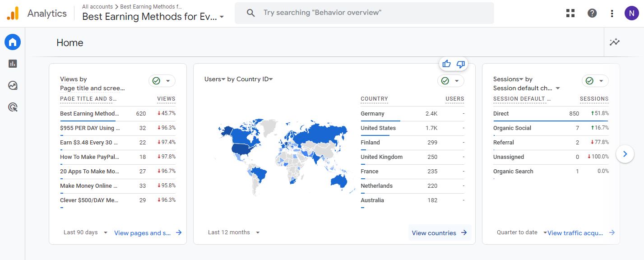The image size is (644, 260).
Task: Open the Last 90 days date dropdown
Action: tap(86, 232)
